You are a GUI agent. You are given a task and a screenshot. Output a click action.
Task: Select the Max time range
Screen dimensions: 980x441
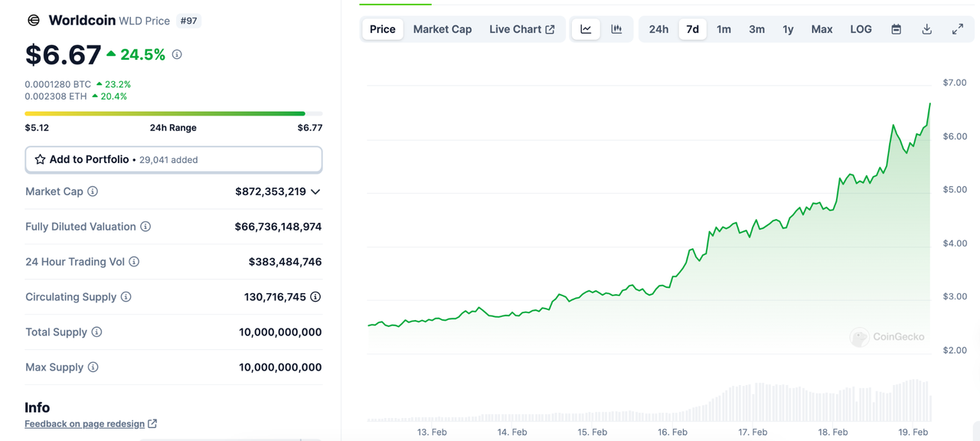pyautogui.click(x=822, y=29)
